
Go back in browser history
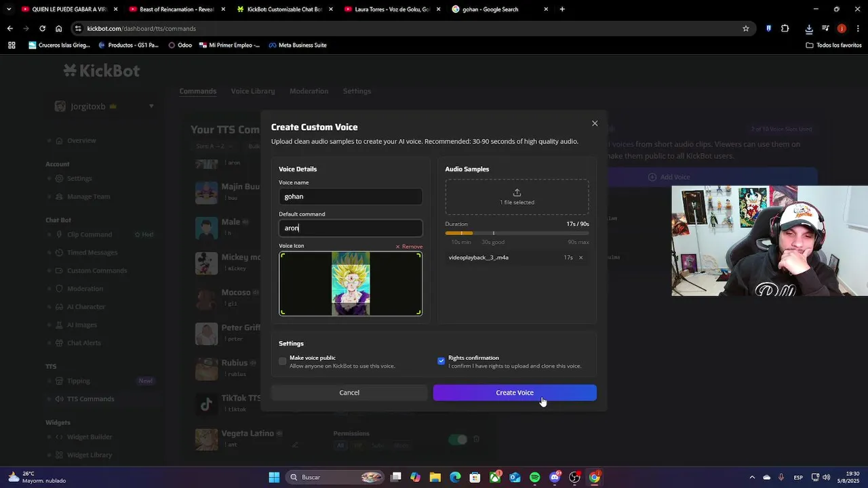tap(9, 28)
